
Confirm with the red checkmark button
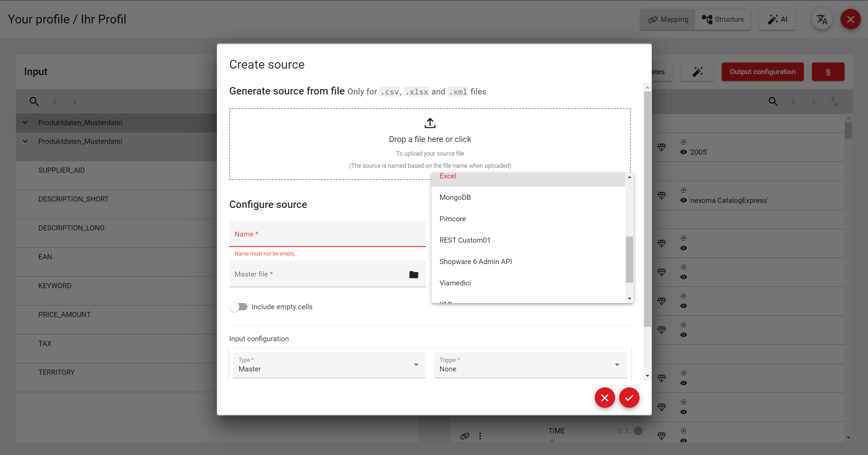point(629,398)
